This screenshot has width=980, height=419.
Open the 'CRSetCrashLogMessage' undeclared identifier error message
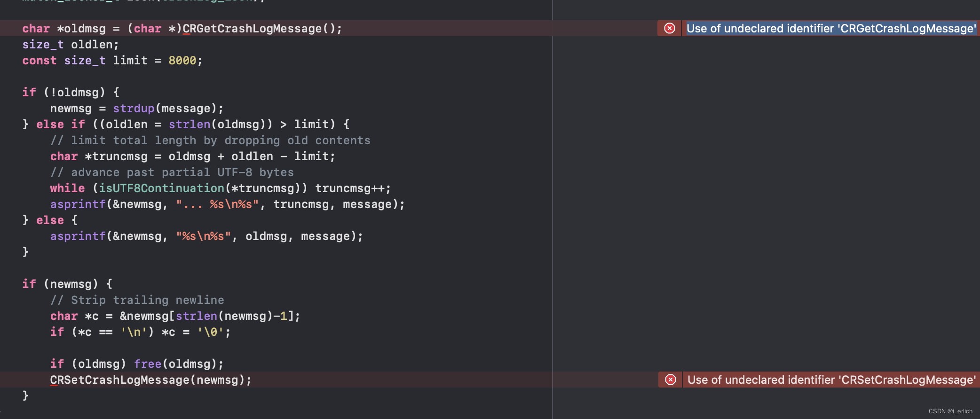tap(831, 380)
